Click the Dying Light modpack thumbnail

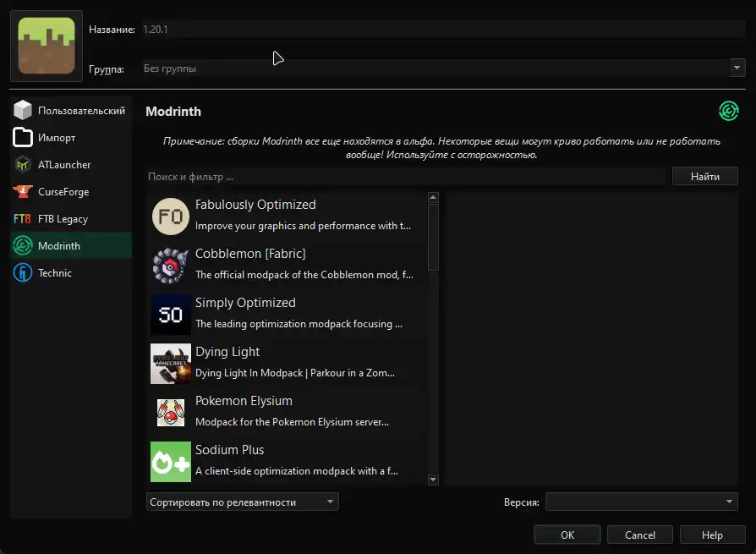(x=171, y=364)
